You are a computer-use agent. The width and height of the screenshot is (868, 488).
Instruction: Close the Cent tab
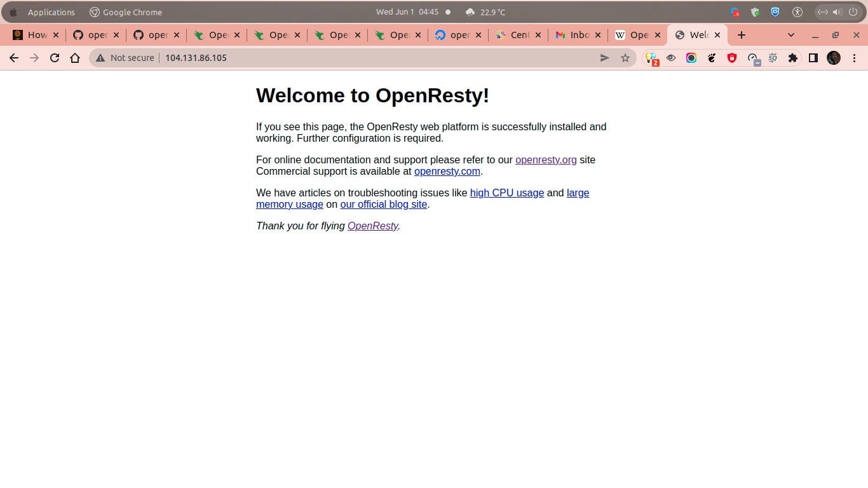click(x=538, y=35)
